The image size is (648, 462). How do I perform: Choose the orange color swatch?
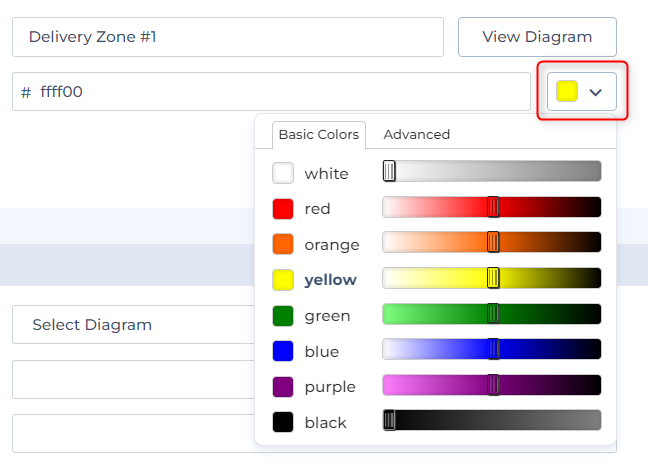click(283, 244)
